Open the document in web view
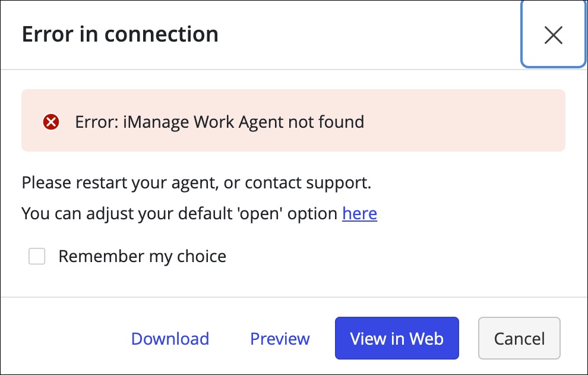588x375 pixels. [396, 338]
